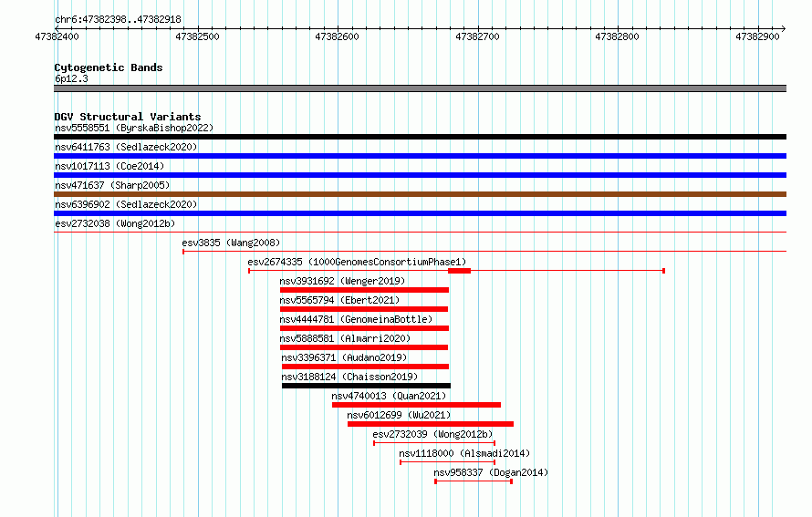812x517 pixels.
Task: Select the esv2732038 (Wong2012b) label
Action: [115, 223]
